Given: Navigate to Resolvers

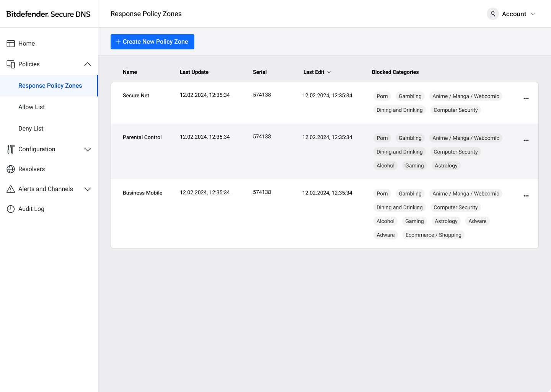Looking at the screenshot, I should (49, 169).
